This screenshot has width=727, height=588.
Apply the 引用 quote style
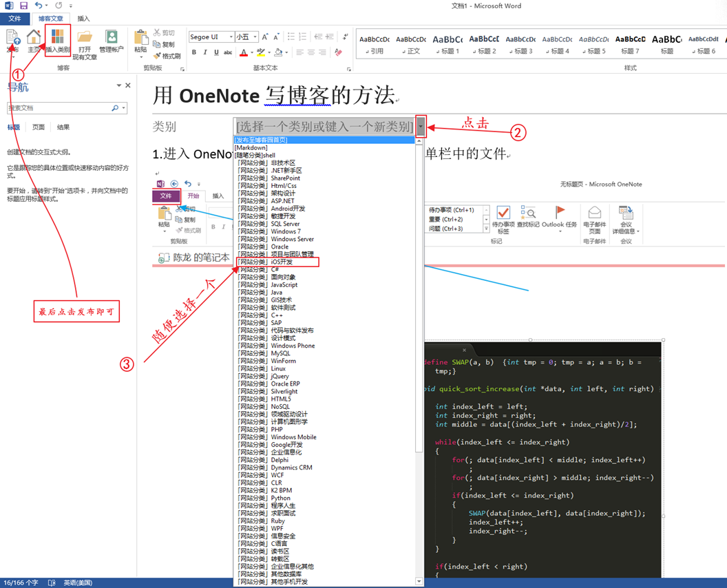tap(374, 44)
